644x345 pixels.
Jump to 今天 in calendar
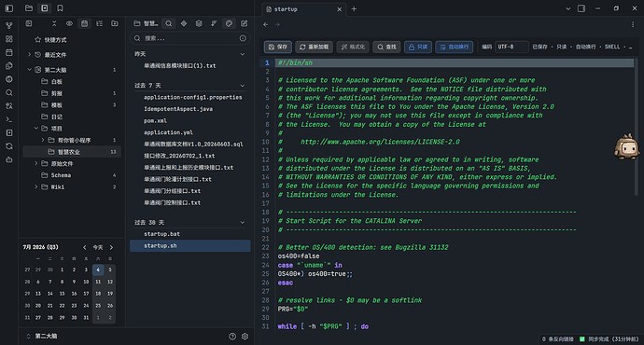click(98, 247)
